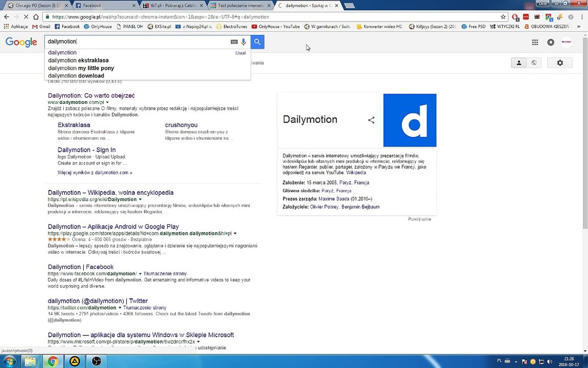Share the Dailymotion knowledge panel

coord(371,120)
